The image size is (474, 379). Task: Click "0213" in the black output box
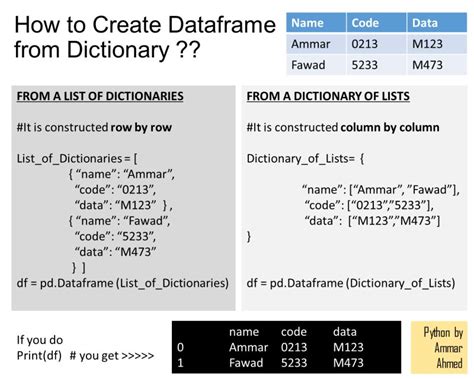coord(294,347)
